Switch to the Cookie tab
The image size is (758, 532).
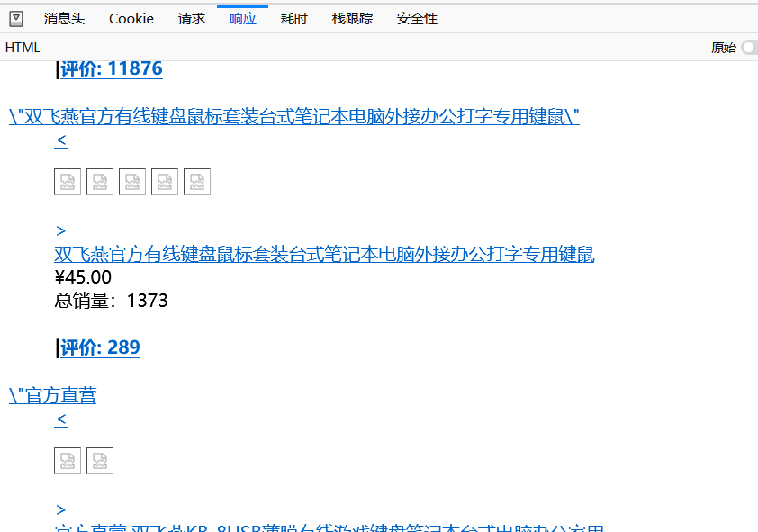click(x=131, y=19)
